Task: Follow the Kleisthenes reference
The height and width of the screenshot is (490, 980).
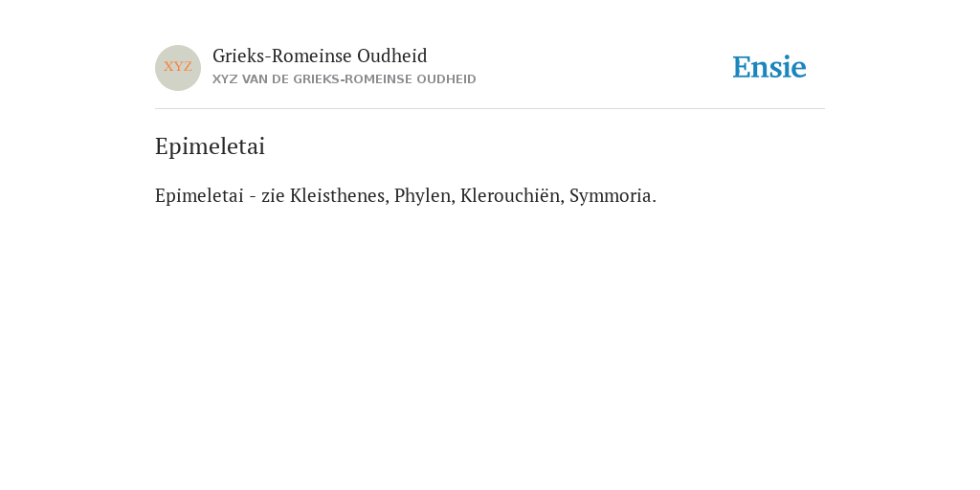Action: [x=340, y=195]
